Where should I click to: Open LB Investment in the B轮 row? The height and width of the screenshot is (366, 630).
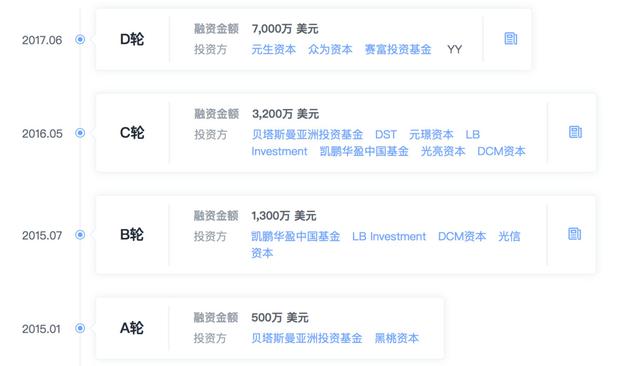389,236
